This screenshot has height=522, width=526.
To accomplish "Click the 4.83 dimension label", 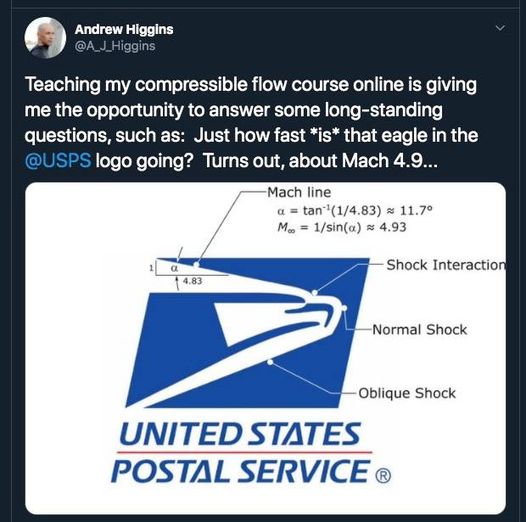I will click(192, 281).
